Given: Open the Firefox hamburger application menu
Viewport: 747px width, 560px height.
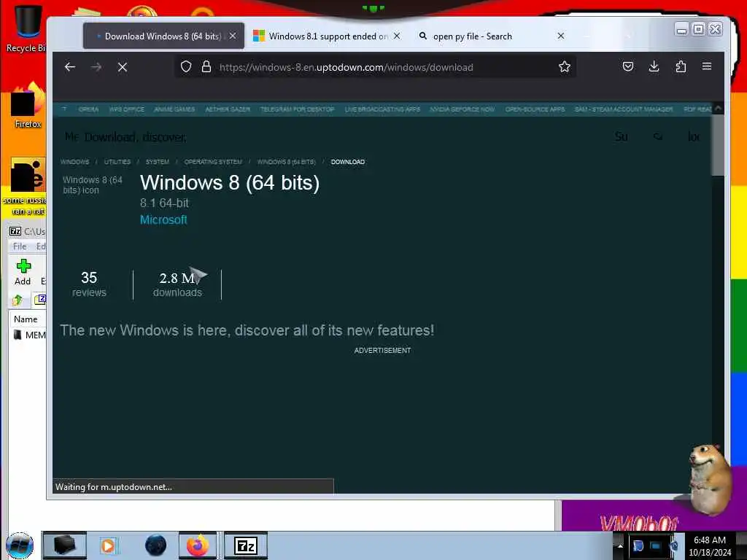Looking at the screenshot, I should [707, 66].
